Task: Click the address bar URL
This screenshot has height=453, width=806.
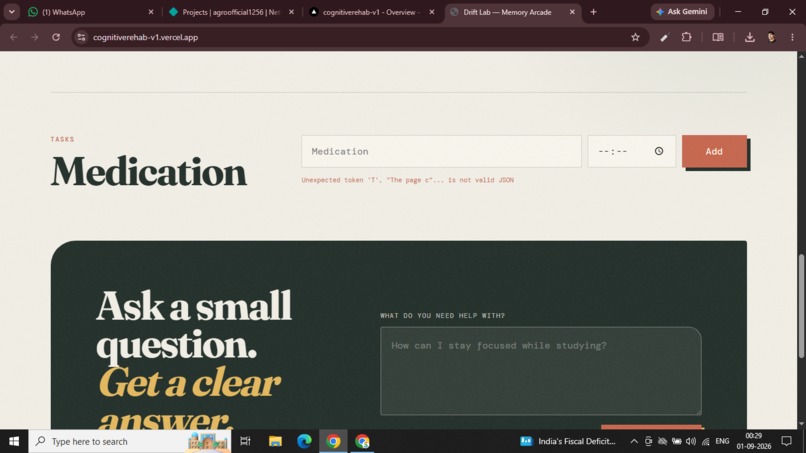Action: pyautogui.click(x=145, y=37)
